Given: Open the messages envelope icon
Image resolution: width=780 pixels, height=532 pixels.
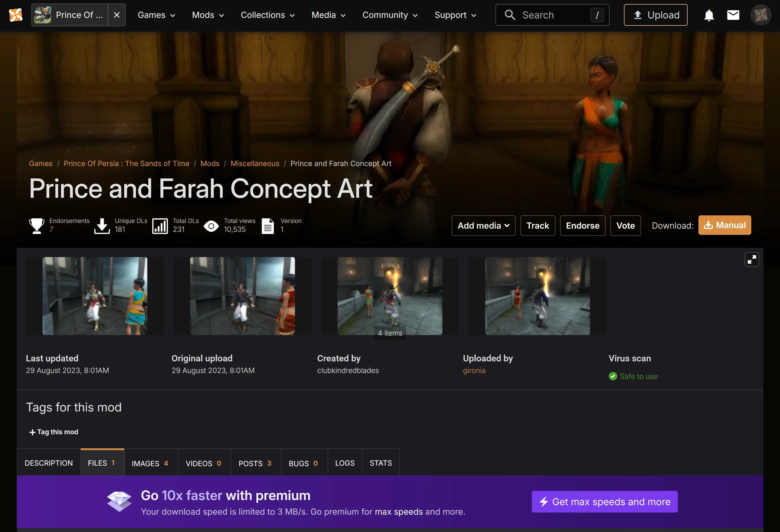Looking at the screenshot, I should (733, 15).
